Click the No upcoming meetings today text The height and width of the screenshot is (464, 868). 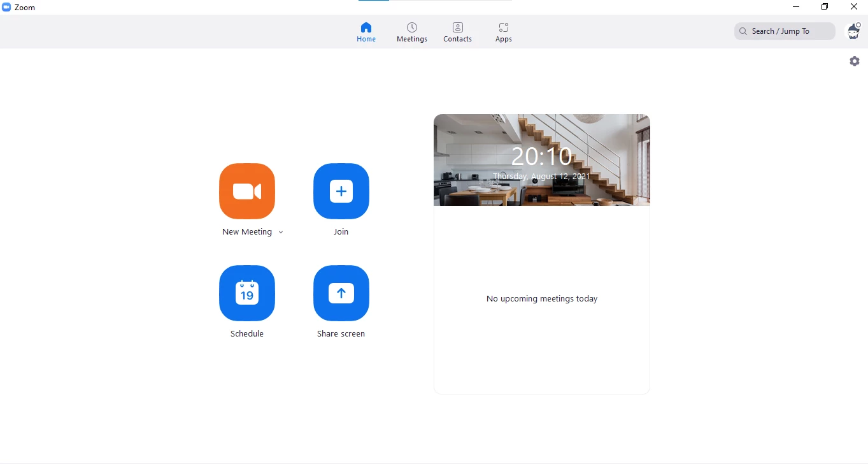tap(542, 299)
